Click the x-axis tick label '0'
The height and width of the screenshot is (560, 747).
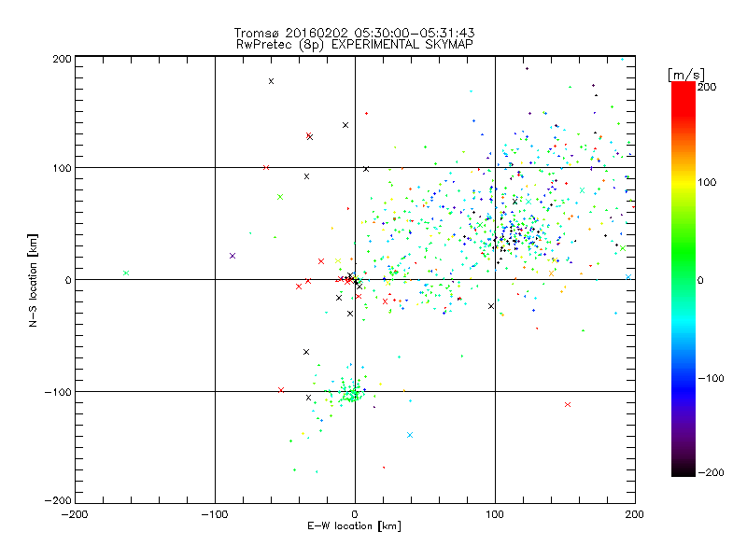pyautogui.click(x=355, y=514)
